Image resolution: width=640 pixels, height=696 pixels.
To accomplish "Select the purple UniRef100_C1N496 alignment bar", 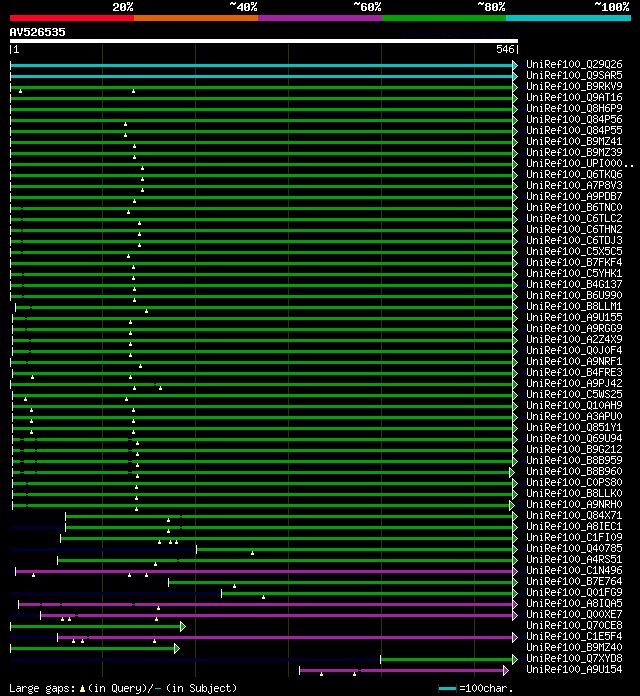I will [264, 571].
